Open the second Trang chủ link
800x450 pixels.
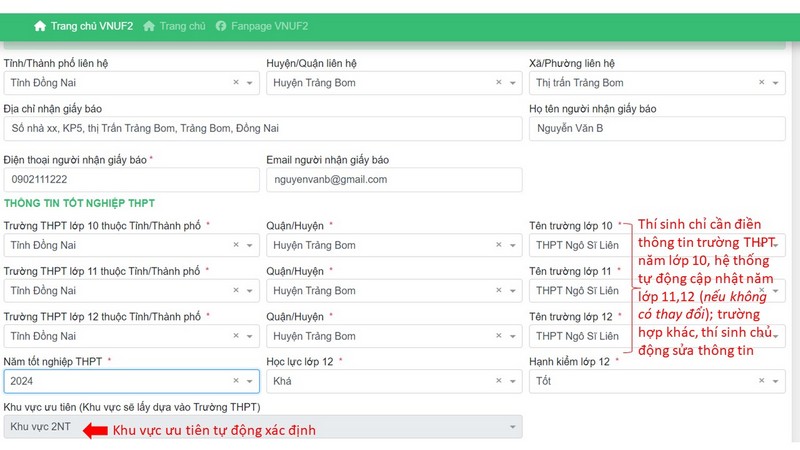[x=182, y=25]
